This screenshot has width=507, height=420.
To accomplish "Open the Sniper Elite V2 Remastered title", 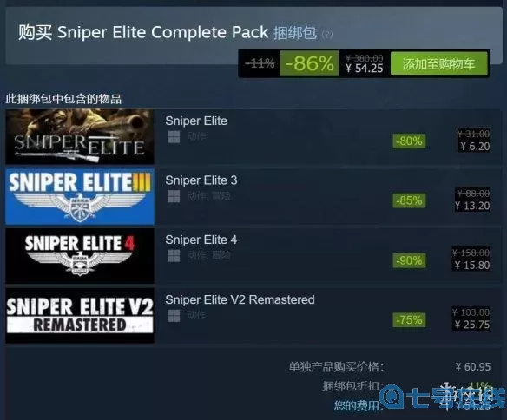I will coord(240,299).
